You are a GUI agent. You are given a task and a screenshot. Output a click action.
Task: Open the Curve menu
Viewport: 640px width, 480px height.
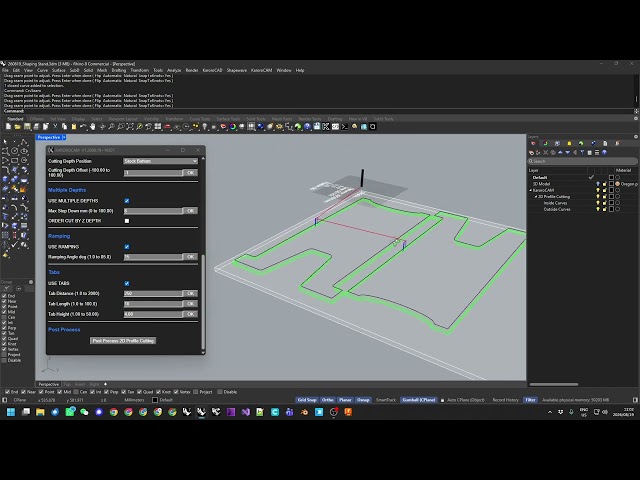pyautogui.click(x=42, y=70)
